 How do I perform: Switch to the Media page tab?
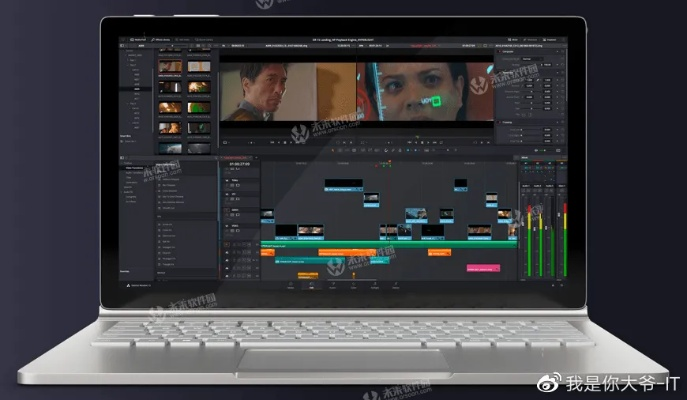[x=289, y=285]
